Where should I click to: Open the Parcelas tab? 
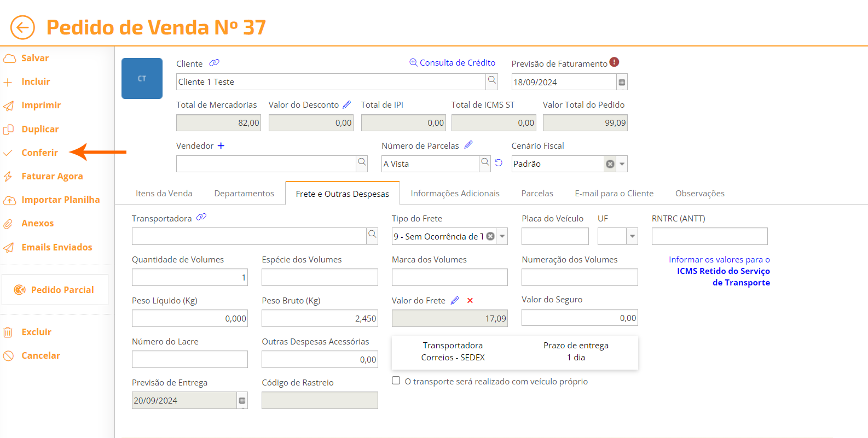click(x=537, y=194)
